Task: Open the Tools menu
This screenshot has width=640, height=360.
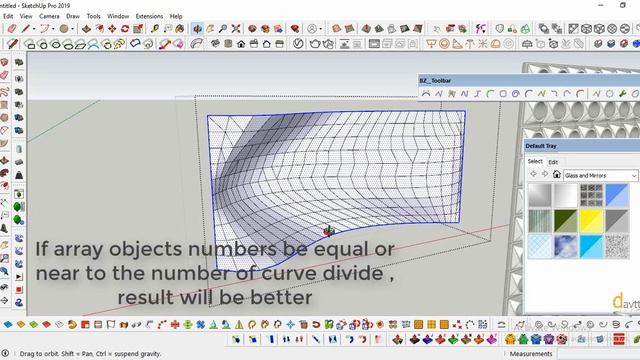Action: point(93,16)
